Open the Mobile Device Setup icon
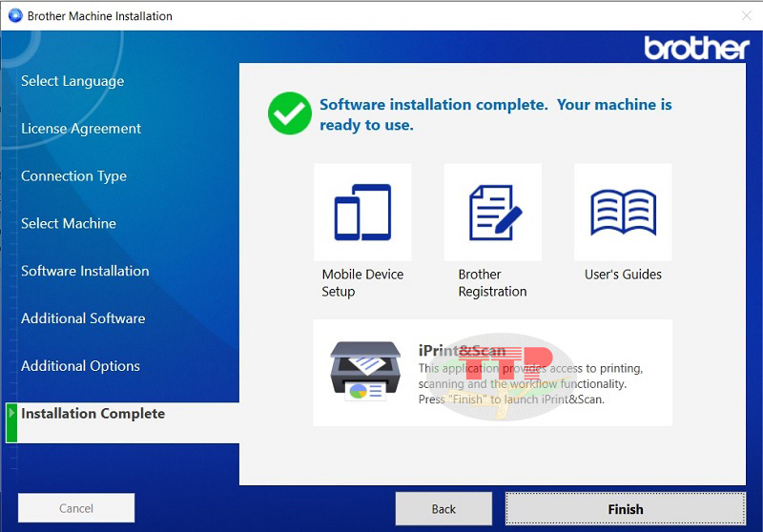 362,212
